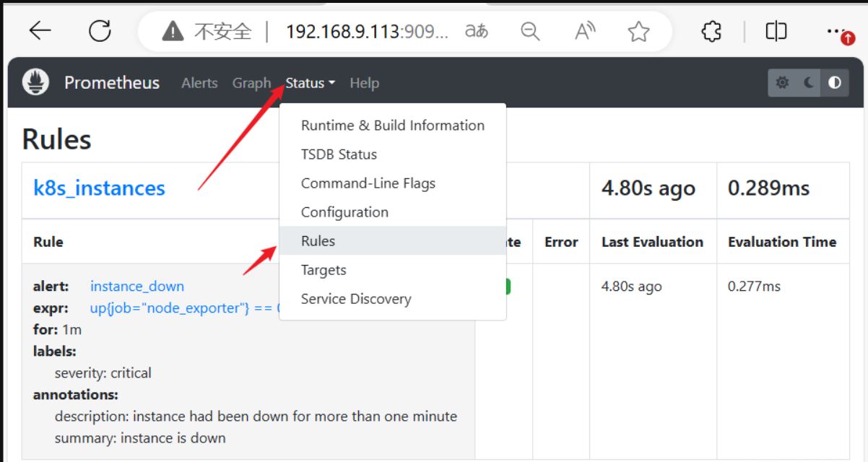Click the "labels:" heading in the rule
868x462 pixels.
click(x=55, y=352)
